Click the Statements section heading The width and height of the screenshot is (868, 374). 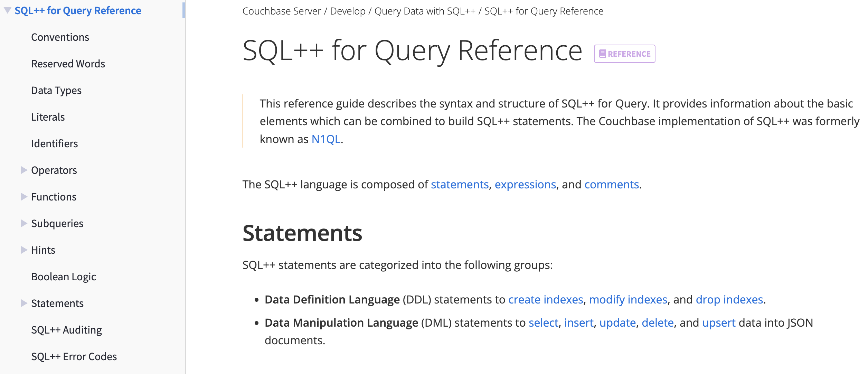tap(302, 233)
